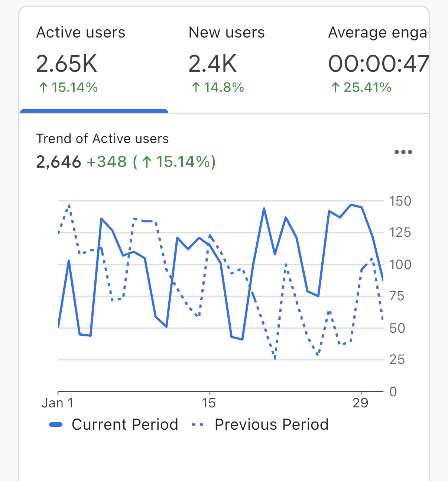Click the 2,646 active users value
Image resolution: width=448 pixels, height=481 pixels.
(x=59, y=162)
